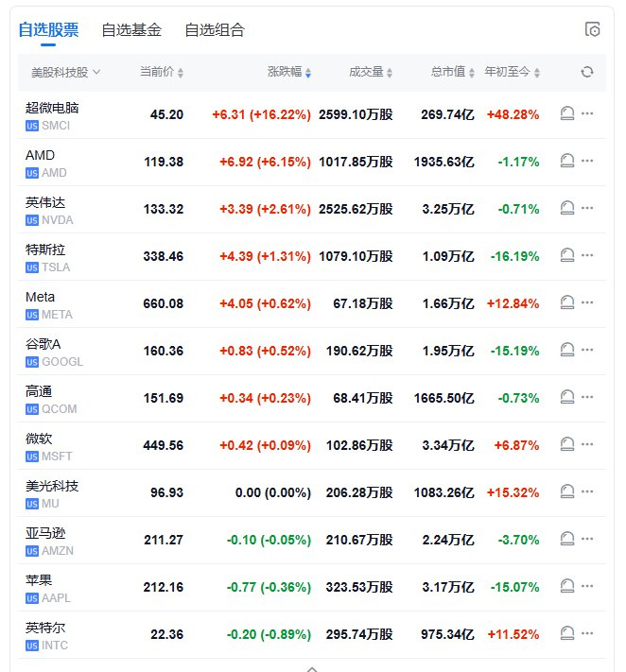Open watchlist settings icon at top right
This screenshot has height=672, width=626.
coord(592,29)
